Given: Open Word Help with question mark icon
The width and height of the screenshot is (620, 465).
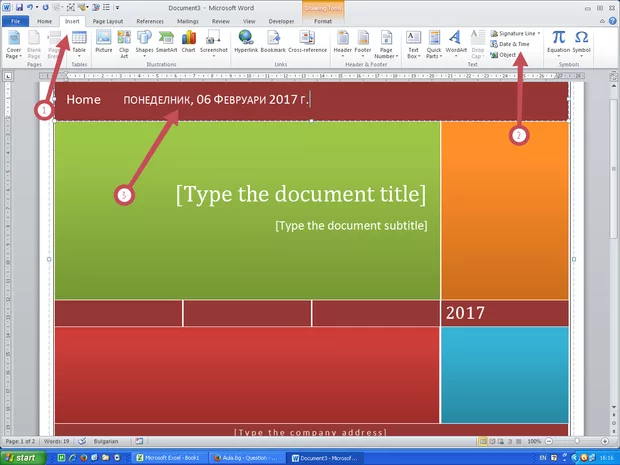Looking at the screenshot, I should click(612, 21).
